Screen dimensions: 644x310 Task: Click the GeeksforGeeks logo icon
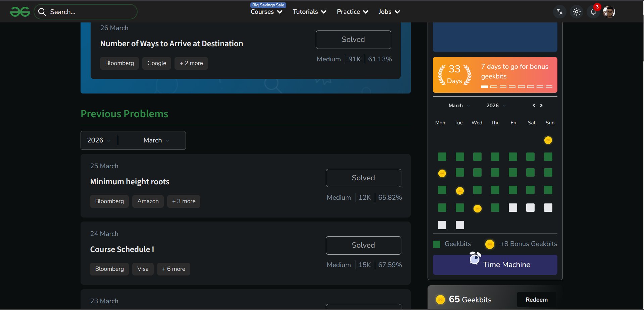click(x=20, y=12)
